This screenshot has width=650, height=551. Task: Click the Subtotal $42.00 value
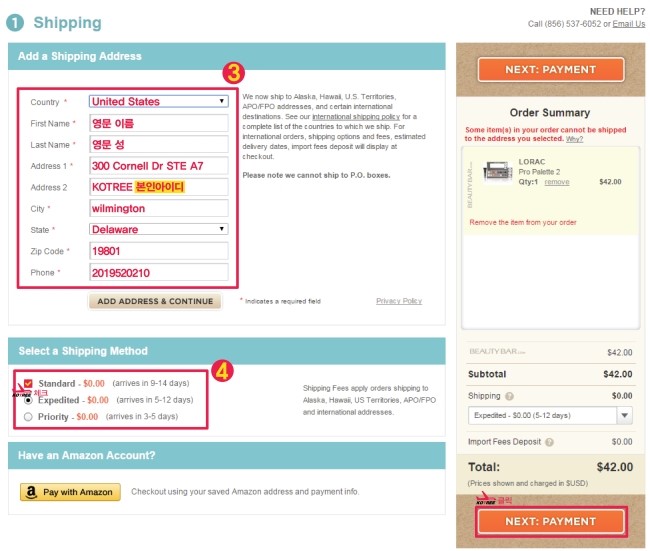pyautogui.click(x=617, y=374)
